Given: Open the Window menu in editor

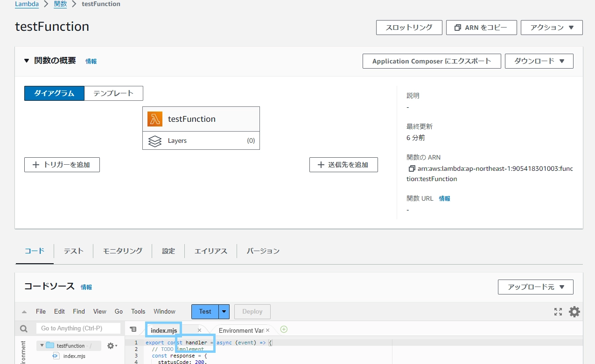Looking at the screenshot, I should 164,311.
